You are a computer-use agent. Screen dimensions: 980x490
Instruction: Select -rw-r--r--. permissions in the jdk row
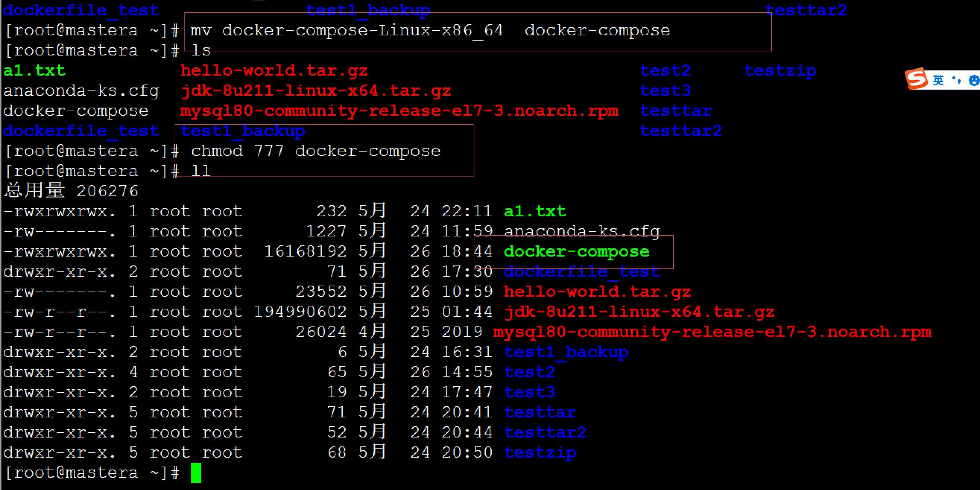click(x=60, y=312)
